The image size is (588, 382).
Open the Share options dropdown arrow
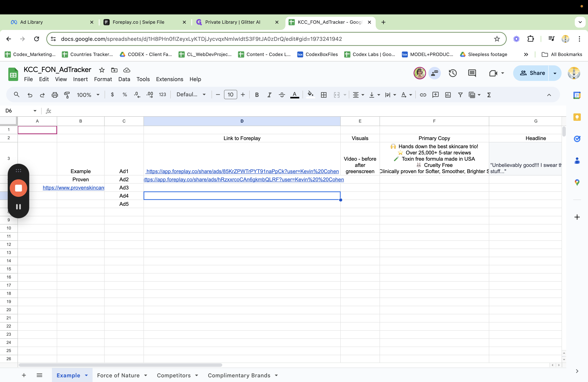click(555, 73)
